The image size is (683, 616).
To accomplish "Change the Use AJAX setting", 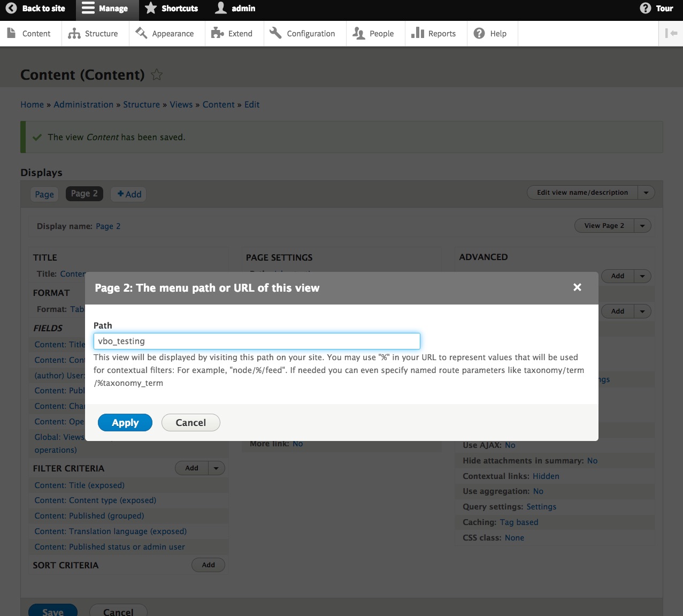I will 510,445.
